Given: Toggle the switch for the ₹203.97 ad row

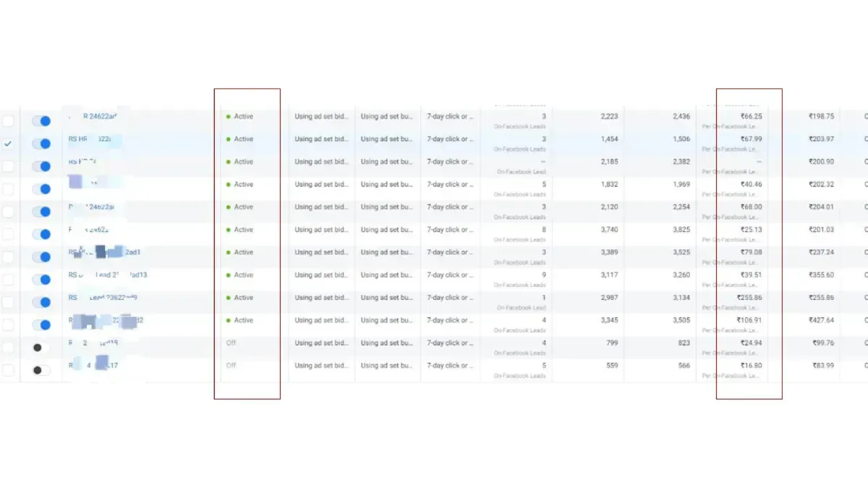Looking at the screenshot, I should 41,143.
